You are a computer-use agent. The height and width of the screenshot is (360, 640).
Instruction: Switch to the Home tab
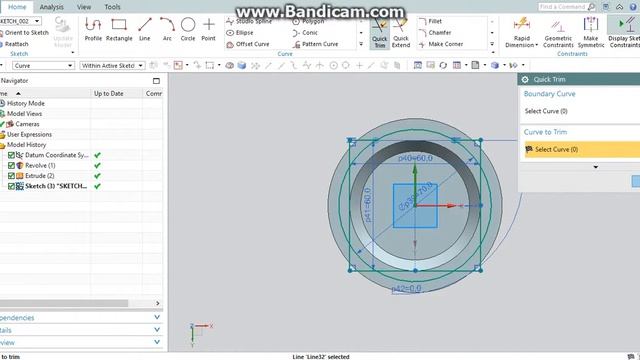[x=17, y=7]
